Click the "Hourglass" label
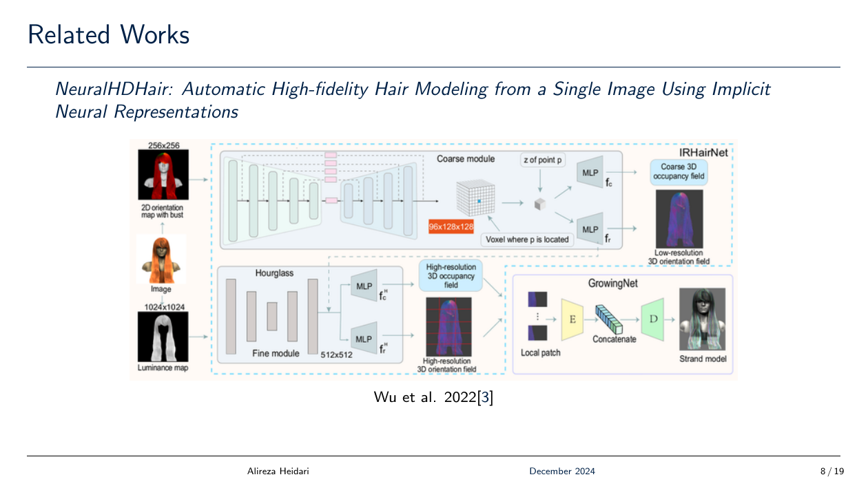Screen dimensions: 868x488 pyautogui.click(x=274, y=273)
